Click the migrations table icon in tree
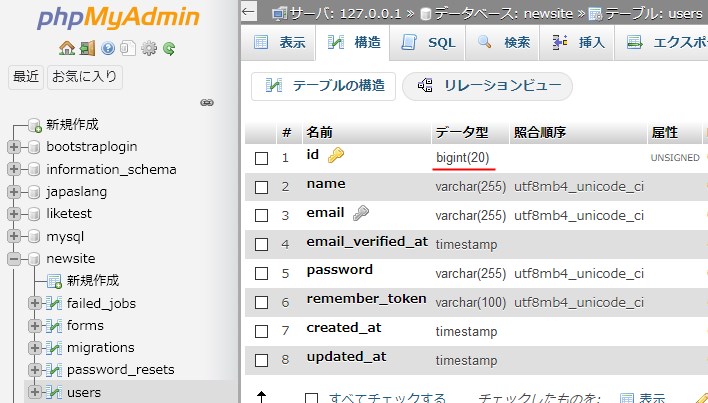The width and height of the screenshot is (708, 403). (x=55, y=348)
